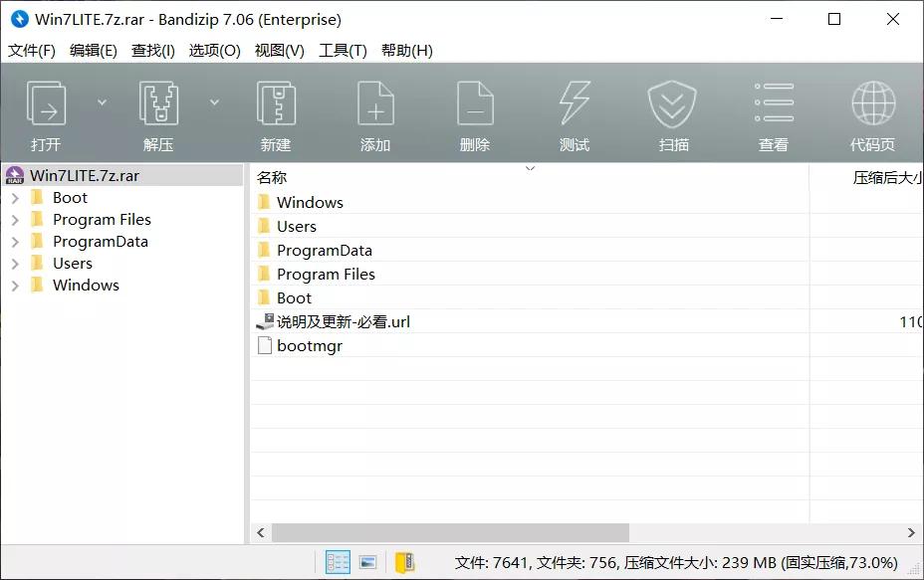Open the dropdown next to 解压
The width and height of the screenshot is (924, 580).
tap(215, 100)
